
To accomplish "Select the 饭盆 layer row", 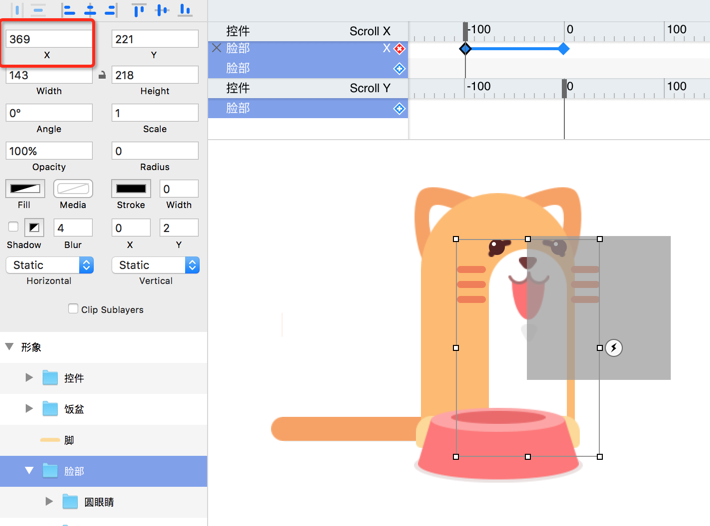I will click(104, 409).
